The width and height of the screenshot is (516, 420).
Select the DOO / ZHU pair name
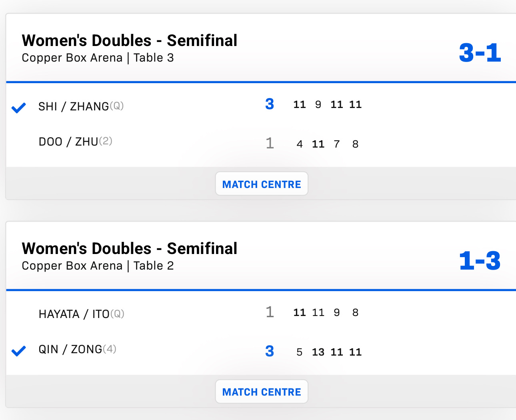tap(68, 142)
